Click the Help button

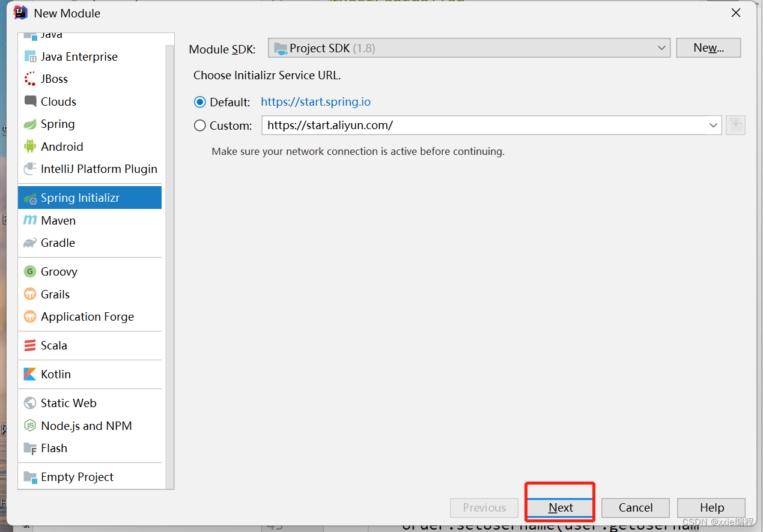pyautogui.click(x=711, y=508)
